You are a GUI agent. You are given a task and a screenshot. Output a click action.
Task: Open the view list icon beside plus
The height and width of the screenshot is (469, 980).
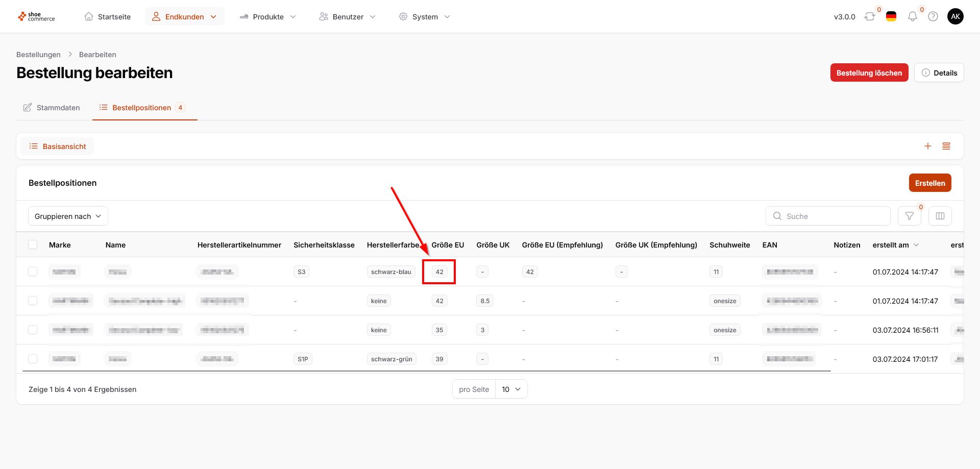pos(946,146)
